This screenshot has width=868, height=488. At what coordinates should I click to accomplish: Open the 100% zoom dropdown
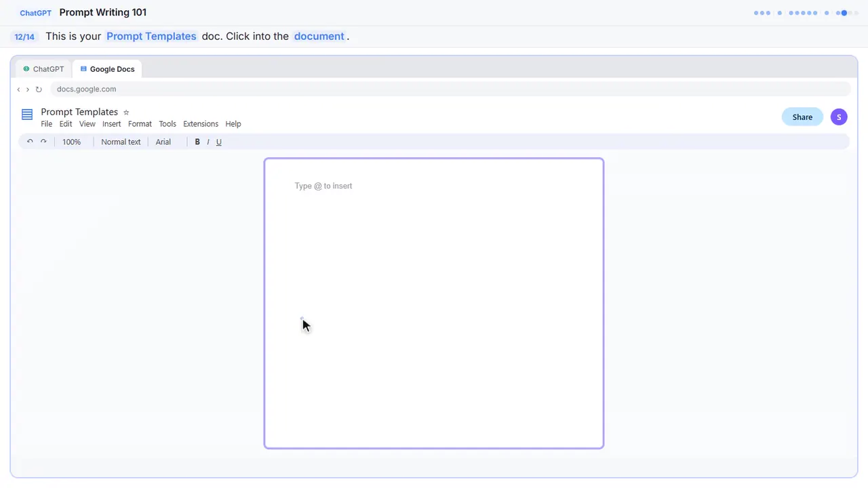(x=71, y=142)
